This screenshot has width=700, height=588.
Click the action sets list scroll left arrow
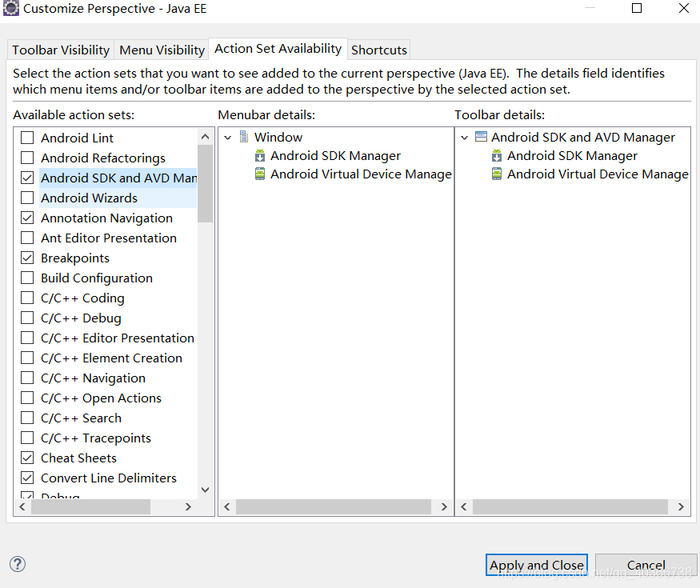pos(22,506)
